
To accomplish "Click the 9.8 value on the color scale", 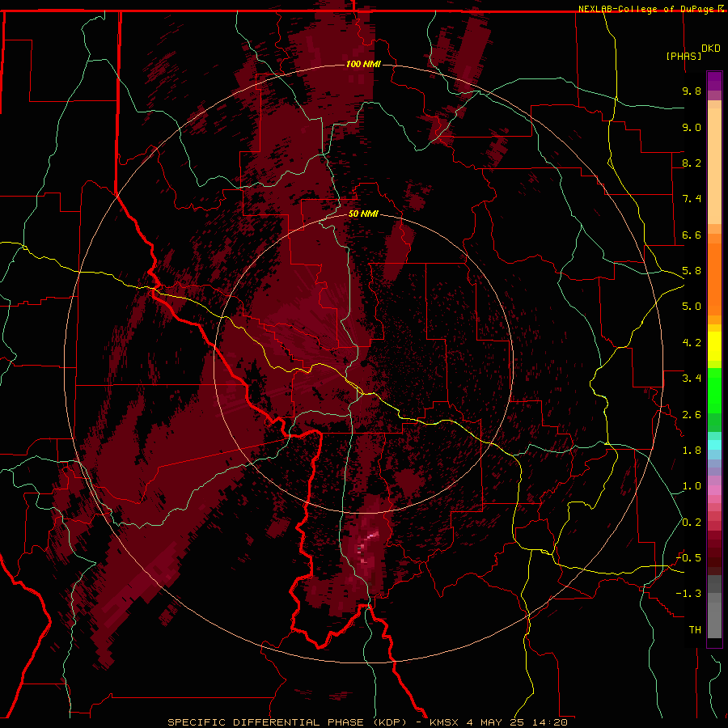I will pyautogui.click(x=692, y=91).
